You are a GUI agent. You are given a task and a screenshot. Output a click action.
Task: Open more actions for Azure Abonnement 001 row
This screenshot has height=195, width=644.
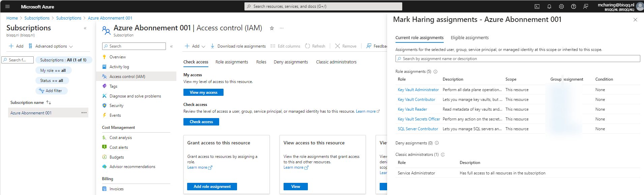pyautogui.click(x=84, y=113)
